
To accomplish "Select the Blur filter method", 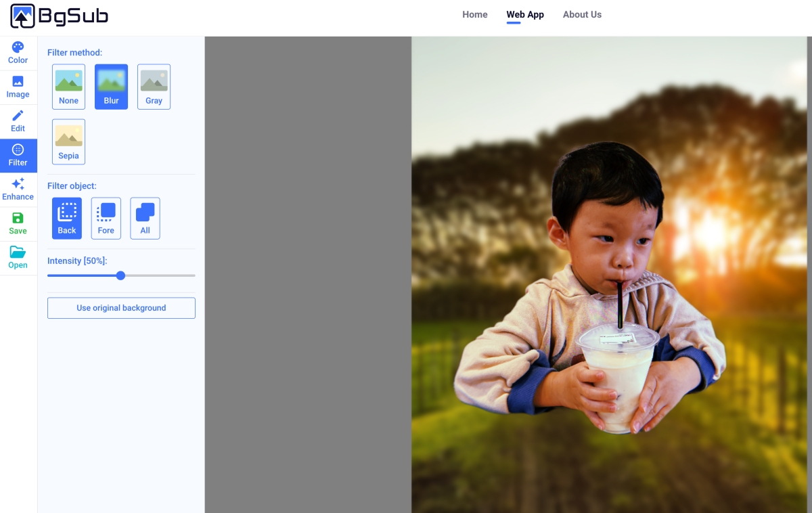I will pos(111,87).
